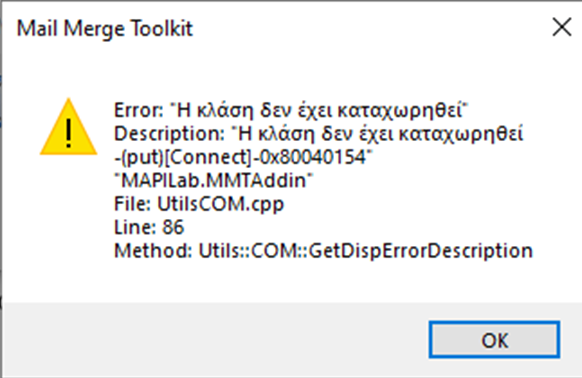Click the black exclamation mark in triangle
Viewport: 582px width, 378px height.
[68, 133]
